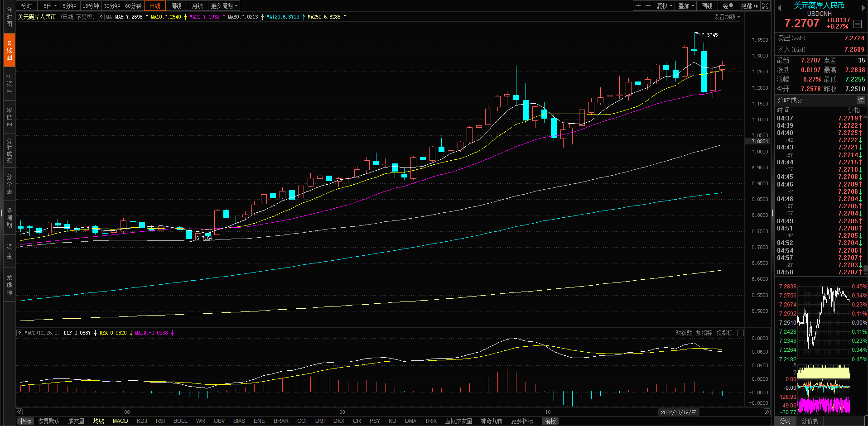The image size is (868, 426).
Task: Expand 更多指标 indicator list
Action: (522, 421)
